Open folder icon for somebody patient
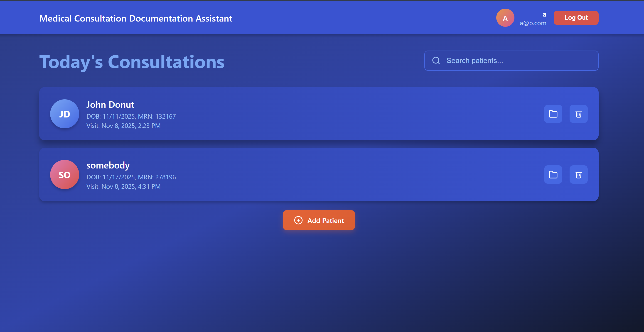The height and width of the screenshot is (332, 644). pyautogui.click(x=553, y=175)
